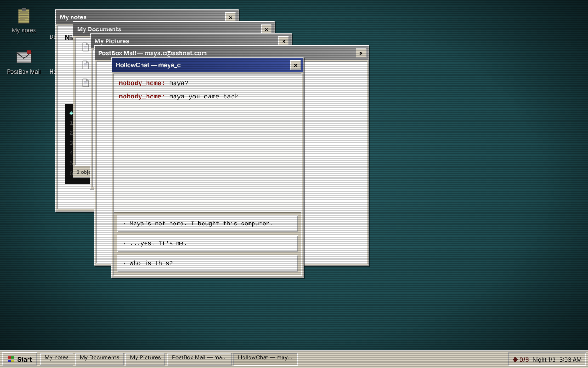
Task: Switch to HollowChat taskbar item
Action: click(x=265, y=359)
